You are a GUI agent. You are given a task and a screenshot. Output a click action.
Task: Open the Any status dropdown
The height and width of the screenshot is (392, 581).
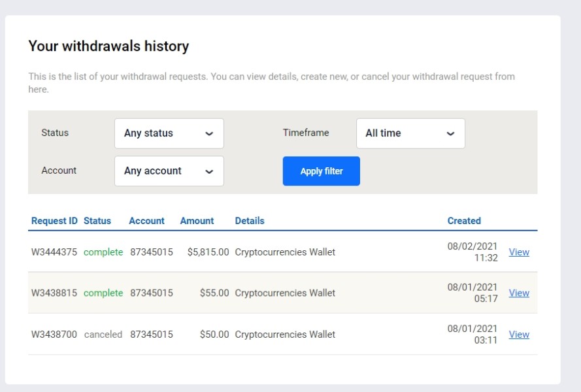coord(169,133)
